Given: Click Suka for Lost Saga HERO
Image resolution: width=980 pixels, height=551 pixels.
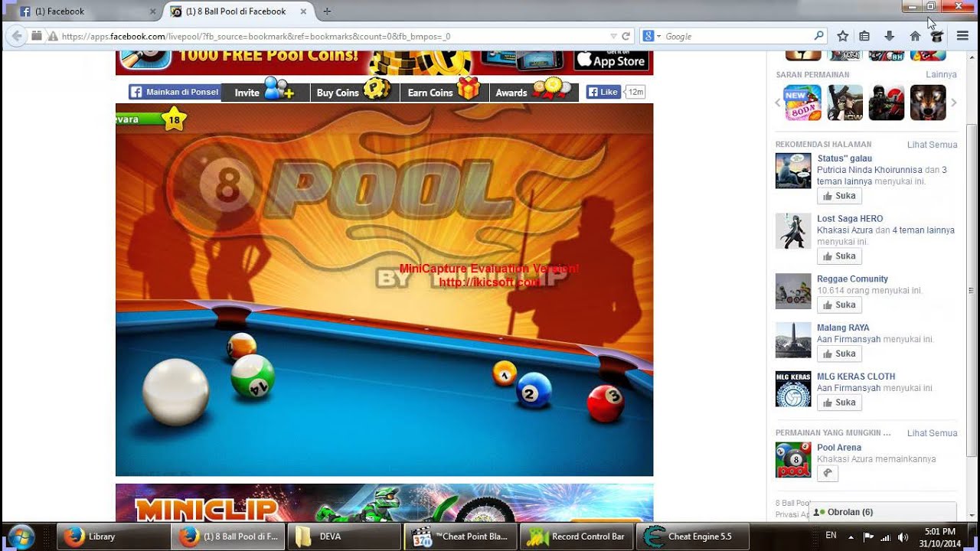Looking at the screenshot, I should [x=839, y=256].
